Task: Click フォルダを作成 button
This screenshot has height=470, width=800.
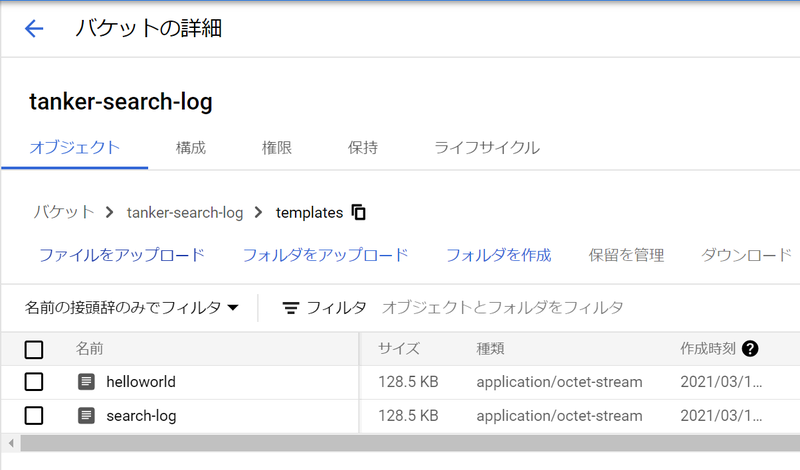Action: click(x=498, y=255)
